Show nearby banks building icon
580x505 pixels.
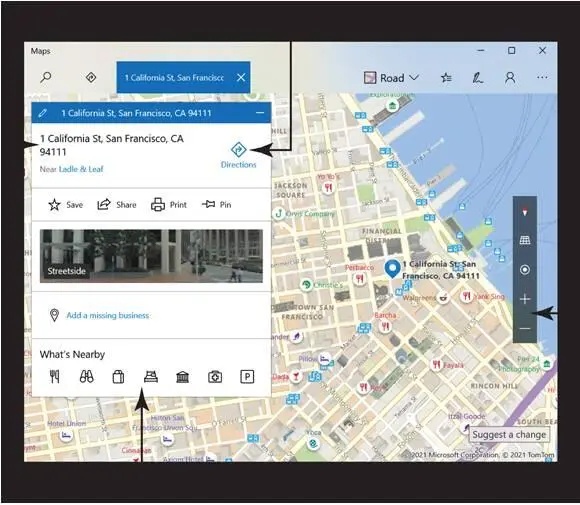[183, 377]
